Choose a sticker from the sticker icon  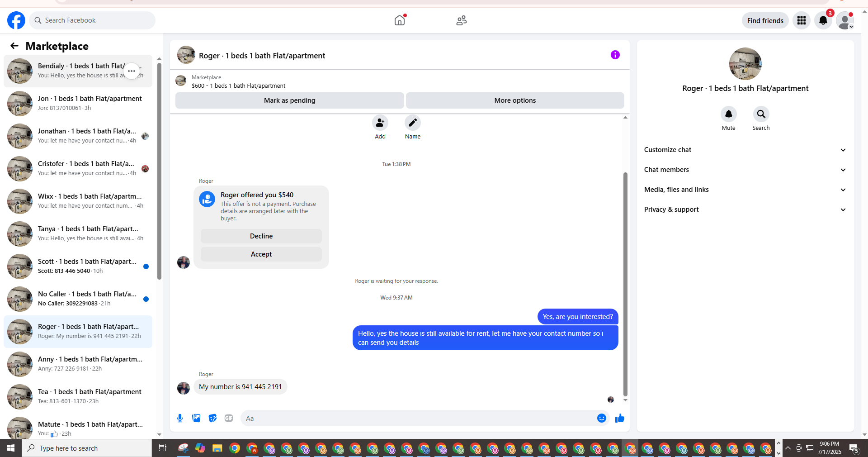tap(212, 418)
